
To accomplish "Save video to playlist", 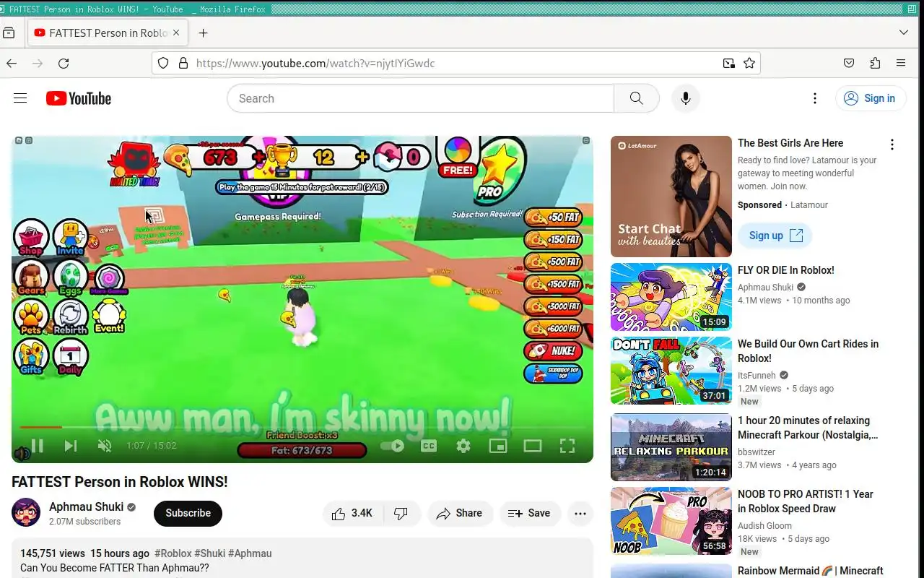I will tap(530, 513).
